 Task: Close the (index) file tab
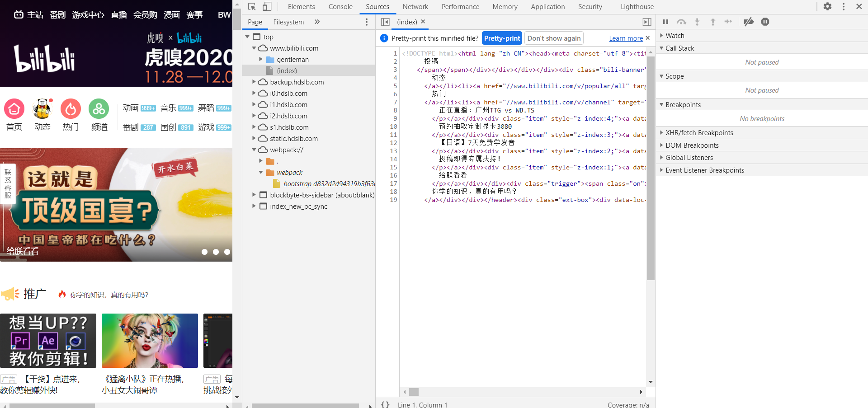point(423,21)
